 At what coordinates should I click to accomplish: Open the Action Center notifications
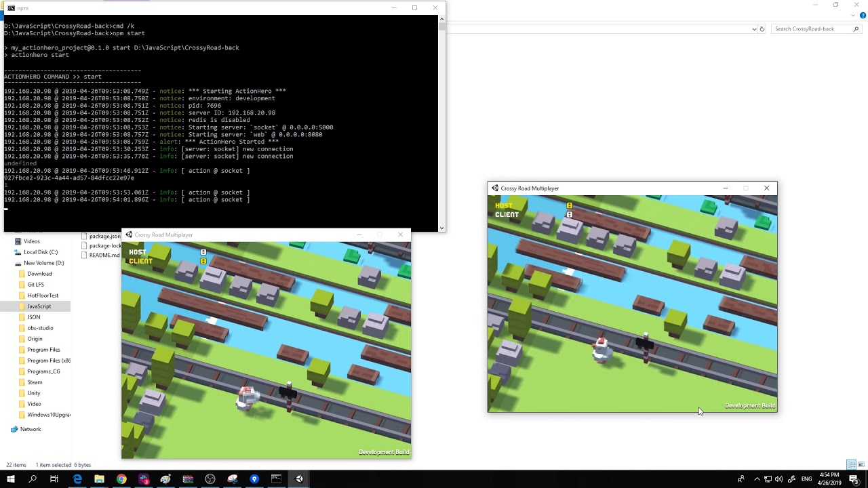pos(854,479)
